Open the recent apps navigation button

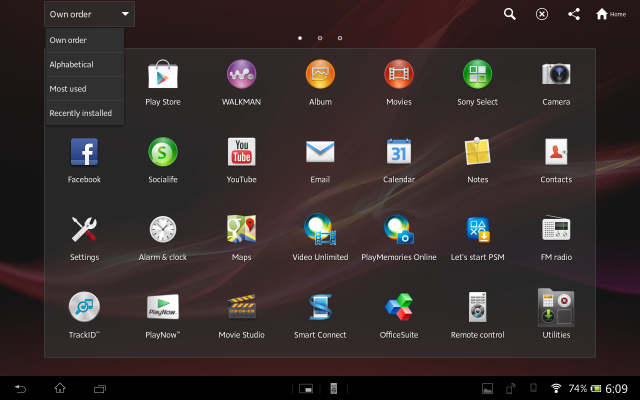point(100,389)
